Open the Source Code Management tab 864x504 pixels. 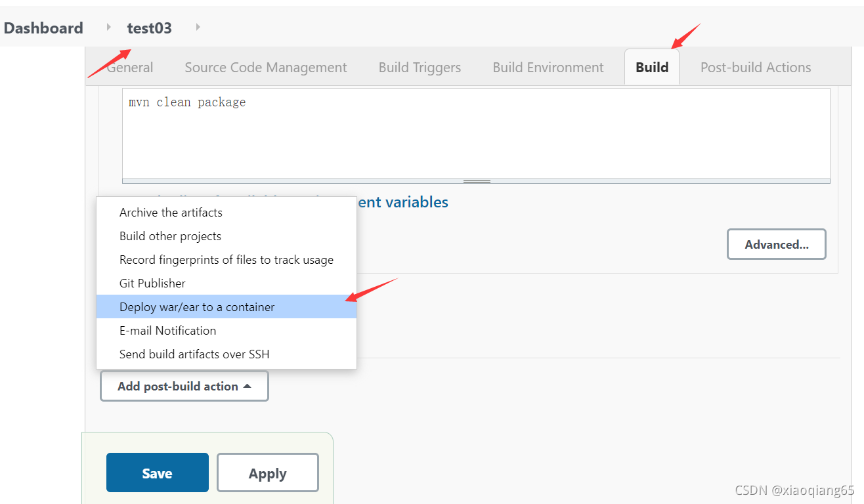[265, 67]
